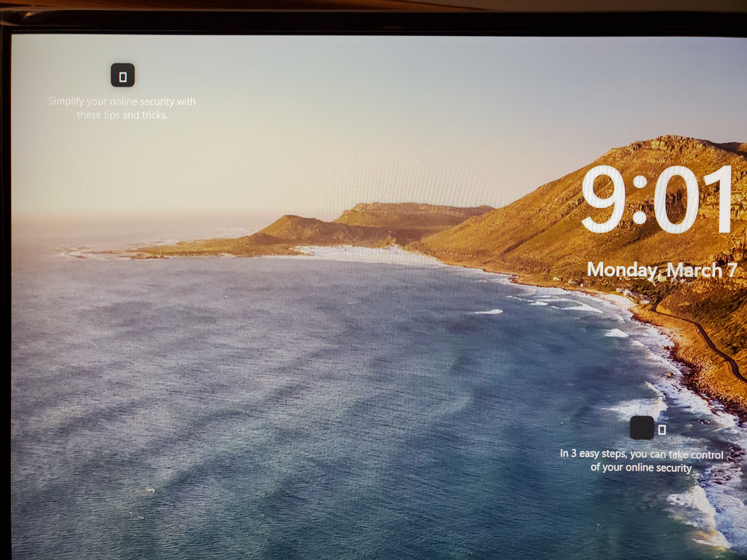This screenshot has width=747, height=560.
Task: Open 'Simplify your online security with' tip text
Action: [x=122, y=101]
